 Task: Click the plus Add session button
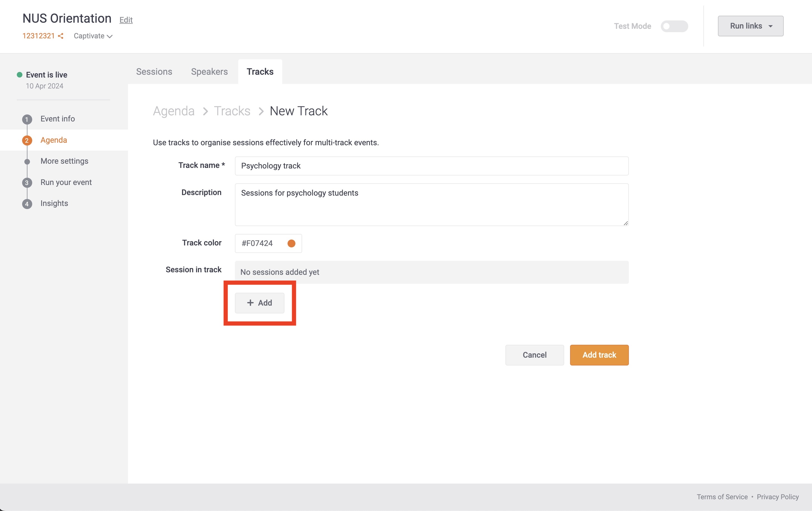coord(259,303)
